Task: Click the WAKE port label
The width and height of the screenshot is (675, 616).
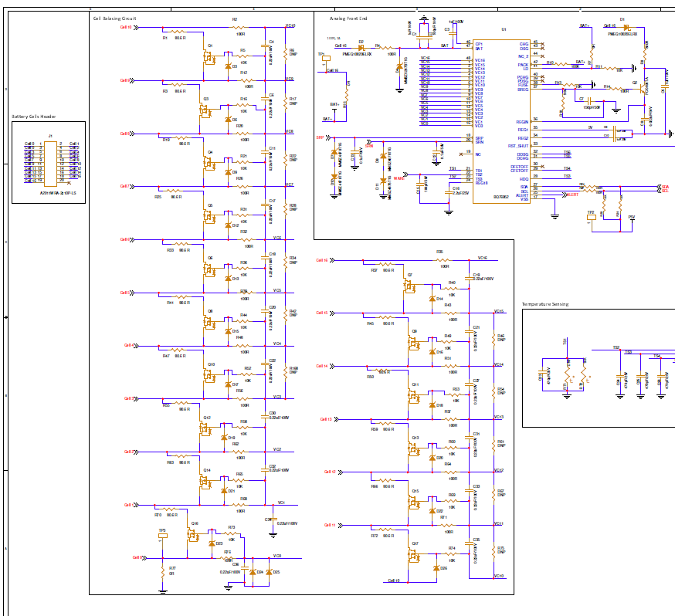Action: pos(399,178)
